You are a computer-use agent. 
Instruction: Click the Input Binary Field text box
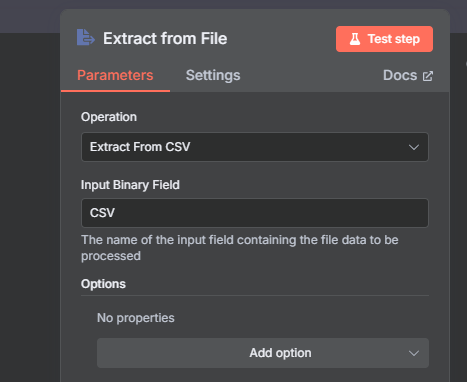tap(255, 213)
